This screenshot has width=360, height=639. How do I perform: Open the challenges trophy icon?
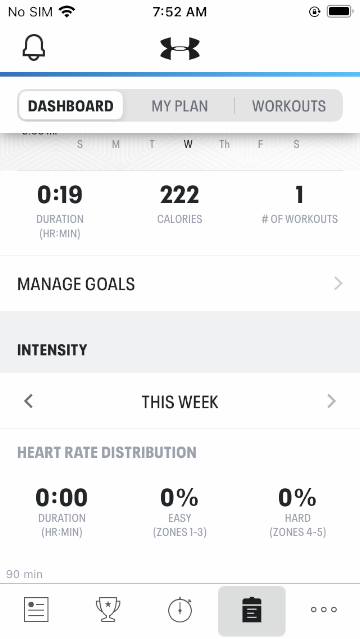click(108, 610)
